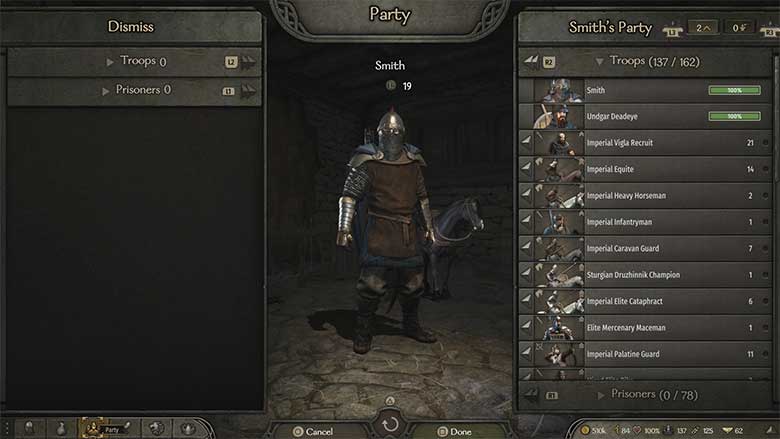Select the Undgar Deadeye troop row
Image resolution: width=780 pixels, height=439 pixels.
645,116
